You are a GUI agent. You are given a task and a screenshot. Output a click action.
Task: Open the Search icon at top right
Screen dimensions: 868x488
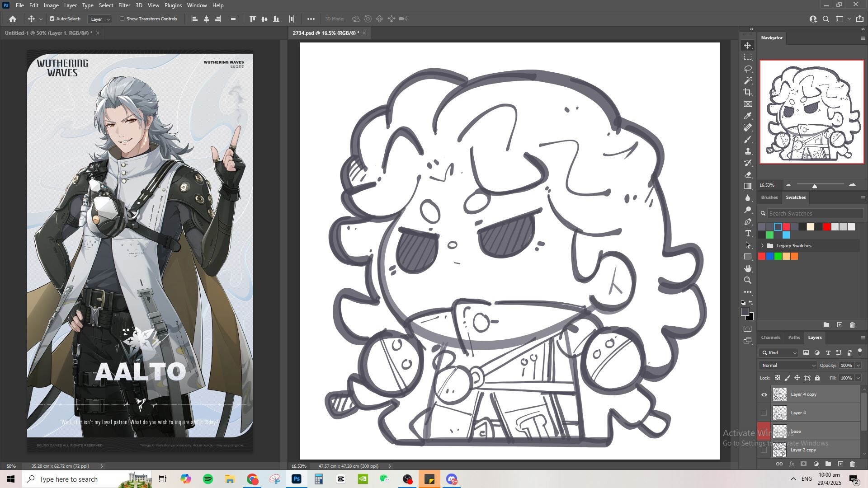[826, 19]
